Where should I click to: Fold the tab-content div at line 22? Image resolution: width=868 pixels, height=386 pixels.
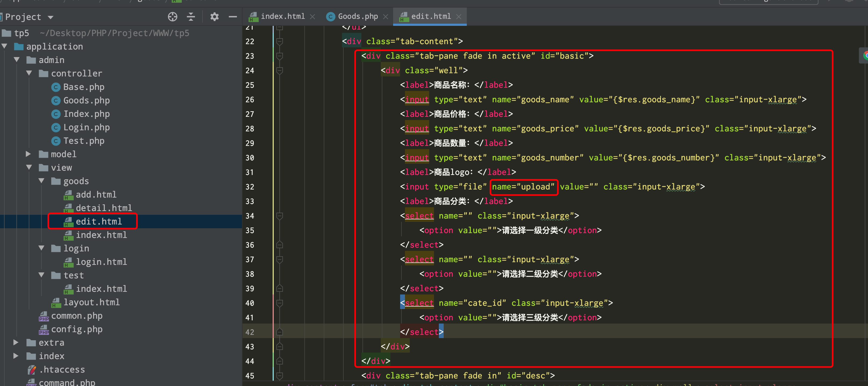click(x=279, y=41)
